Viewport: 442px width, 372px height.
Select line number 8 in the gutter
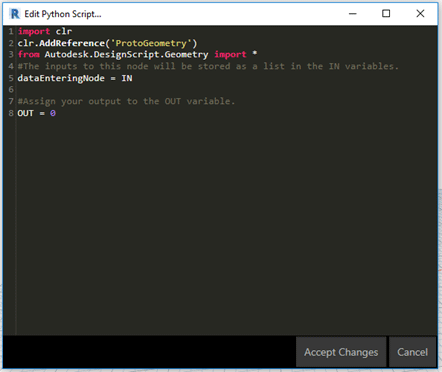(x=11, y=113)
